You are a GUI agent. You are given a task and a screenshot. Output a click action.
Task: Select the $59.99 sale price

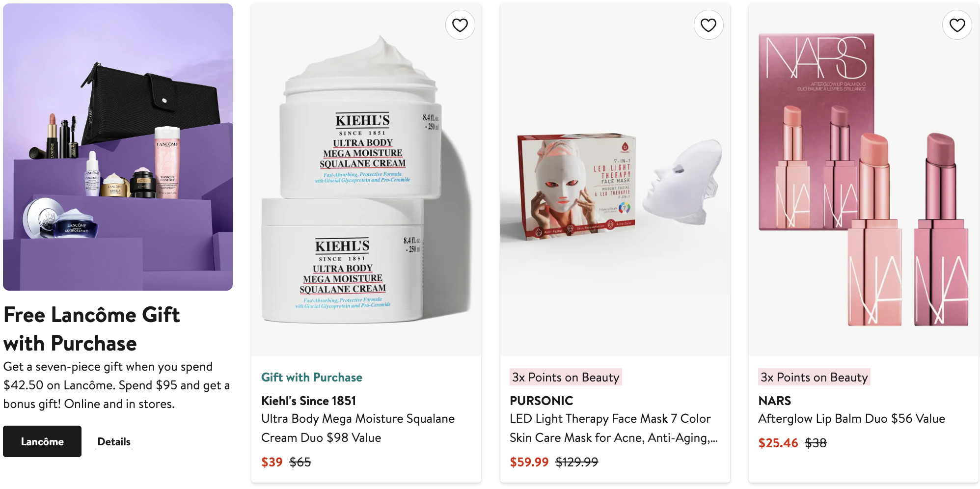(529, 462)
